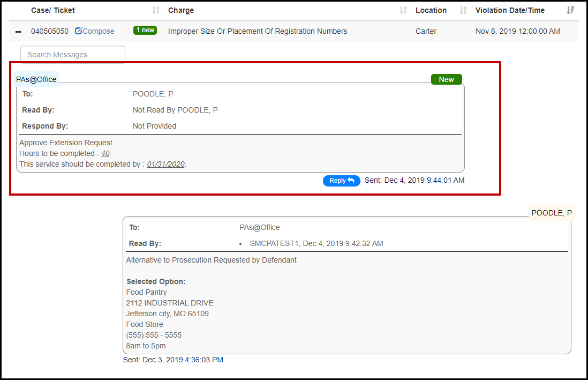Viewport: 588px width, 380px height.
Task: Click the underlined date 01/31/2020
Action: tap(166, 164)
